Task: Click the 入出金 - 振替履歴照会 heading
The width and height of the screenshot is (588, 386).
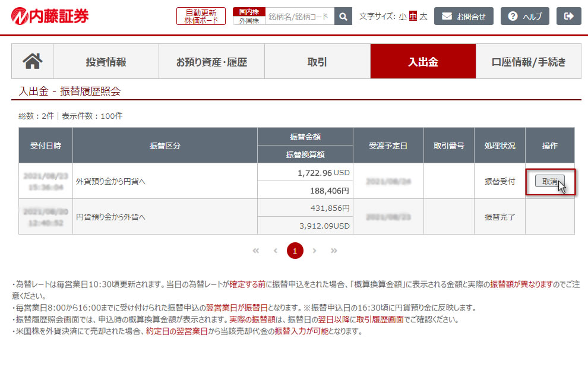Action: (x=69, y=91)
